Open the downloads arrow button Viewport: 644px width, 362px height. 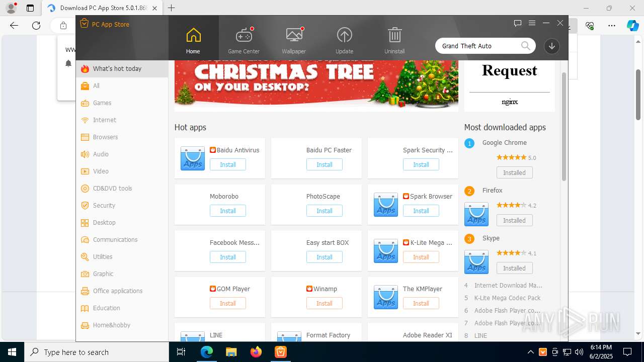coord(552,46)
